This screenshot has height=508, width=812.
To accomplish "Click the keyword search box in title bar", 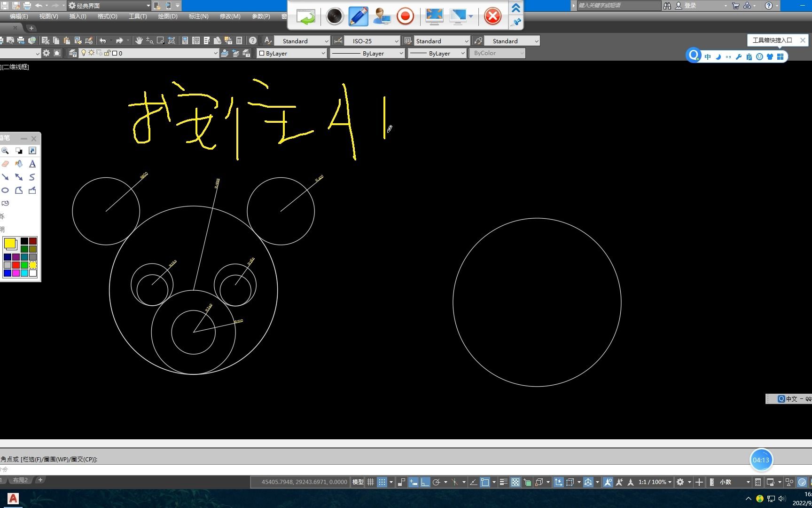I will click(618, 6).
